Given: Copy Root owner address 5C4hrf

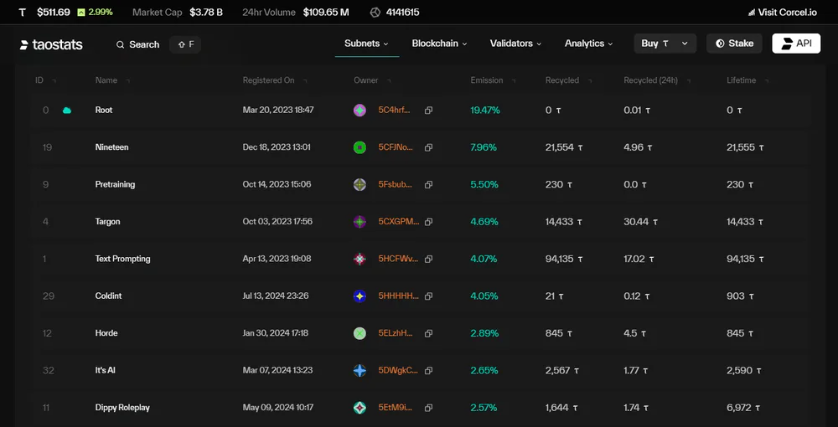Looking at the screenshot, I should (x=428, y=111).
